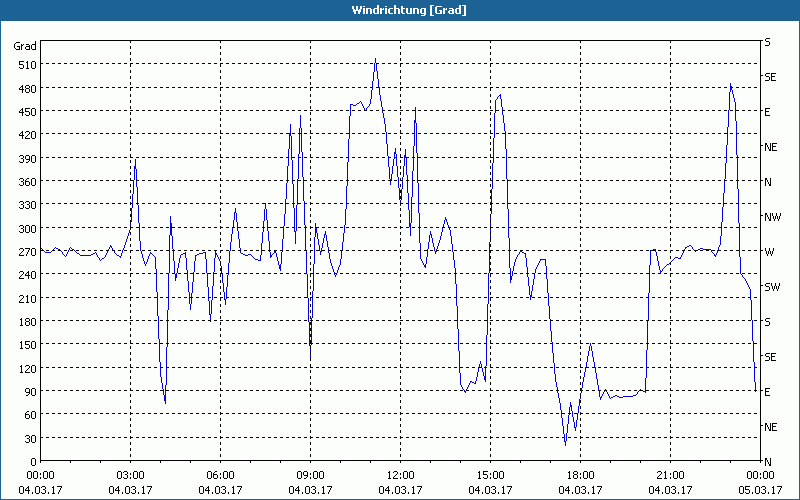Click the 360 tick label on the left axis

point(24,182)
